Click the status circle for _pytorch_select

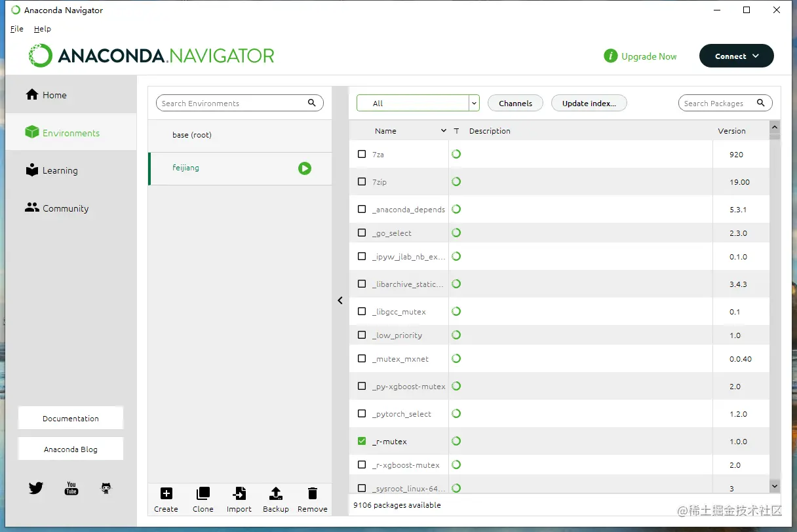tap(456, 413)
